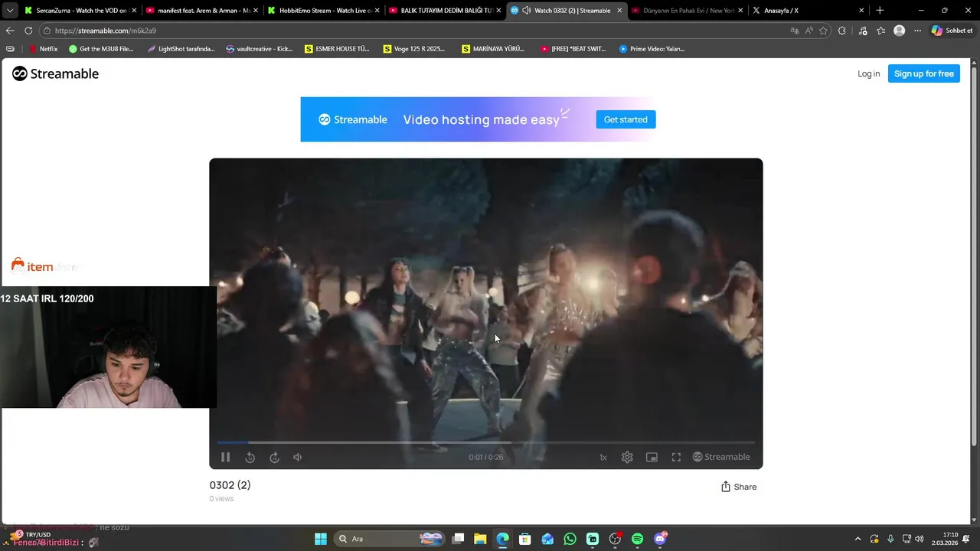Close the Watch 0302 (2) Streamable tab

[619, 11]
